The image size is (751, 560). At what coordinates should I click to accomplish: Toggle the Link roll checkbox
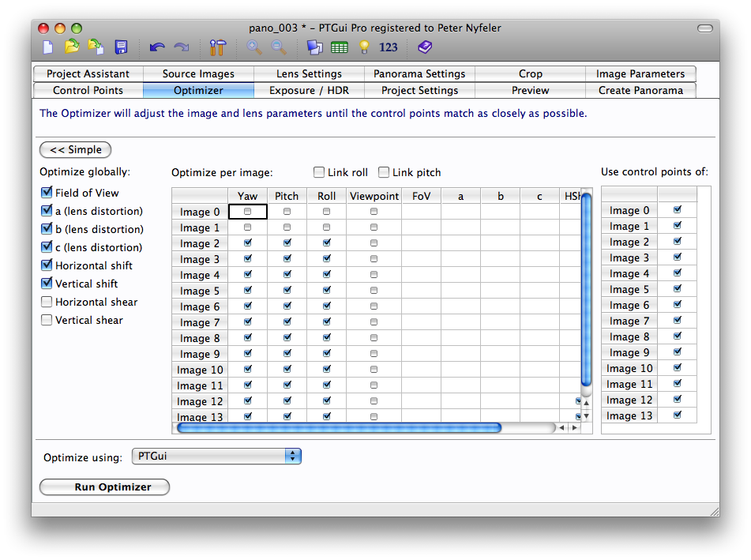[319, 172]
